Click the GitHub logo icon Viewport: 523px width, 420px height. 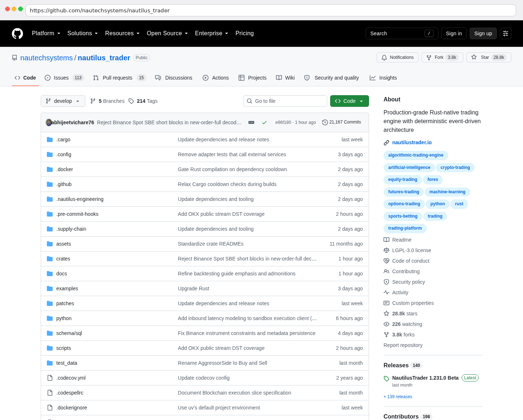pyautogui.click(x=17, y=33)
